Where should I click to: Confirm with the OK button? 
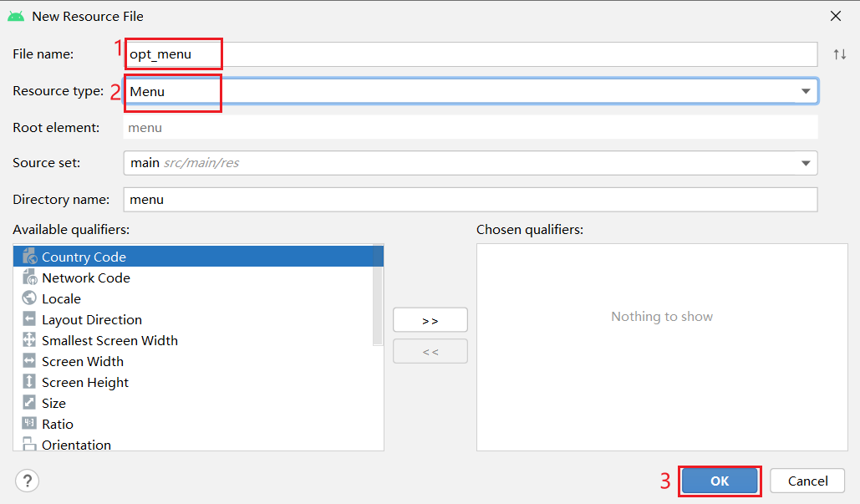click(x=720, y=481)
